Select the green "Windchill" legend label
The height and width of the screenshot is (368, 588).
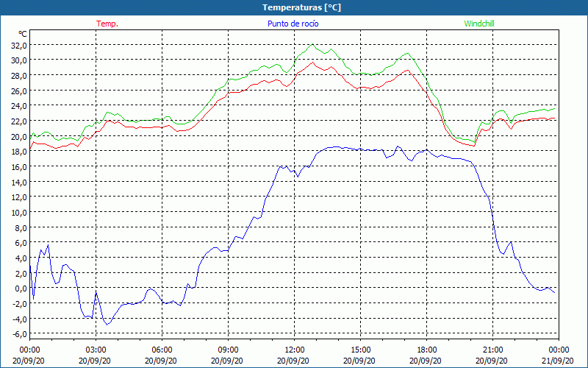point(479,24)
